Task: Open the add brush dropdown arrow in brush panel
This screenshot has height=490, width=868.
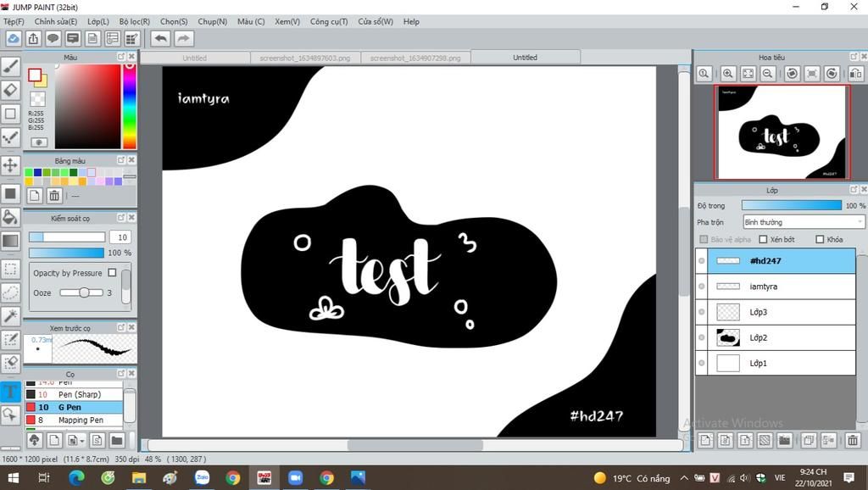Action: point(82,442)
